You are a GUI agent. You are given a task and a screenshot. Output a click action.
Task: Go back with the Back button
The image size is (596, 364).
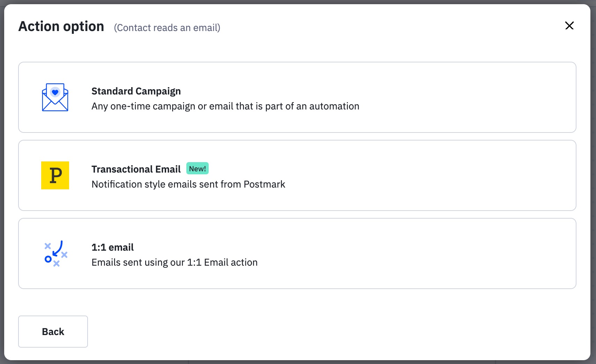[x=53, y=332]
